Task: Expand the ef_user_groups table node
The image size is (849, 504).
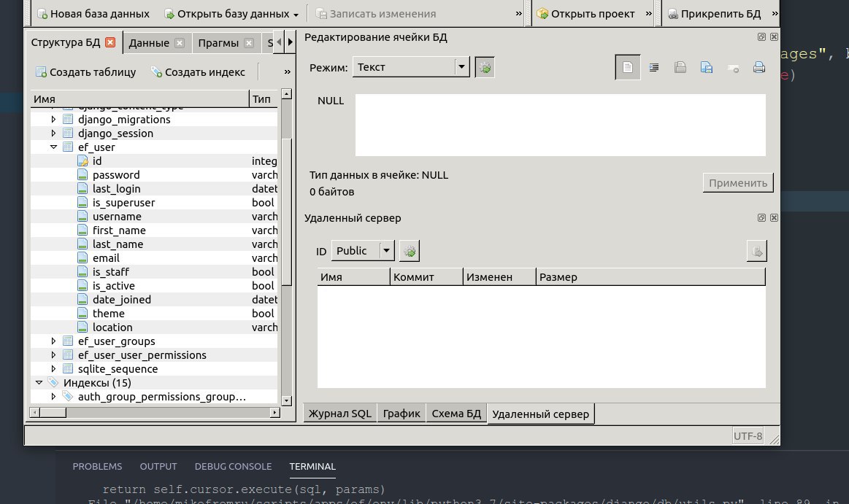Action: click(x=53, y=341)
